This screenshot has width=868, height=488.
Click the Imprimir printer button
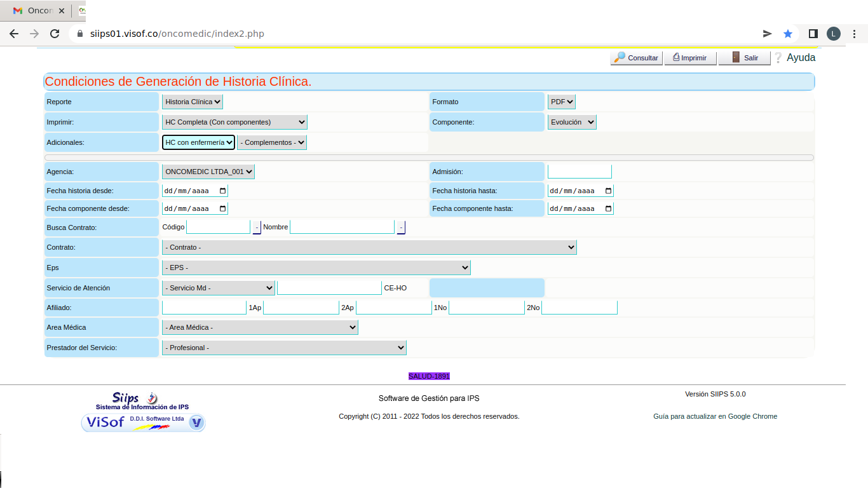pos(690,58)
